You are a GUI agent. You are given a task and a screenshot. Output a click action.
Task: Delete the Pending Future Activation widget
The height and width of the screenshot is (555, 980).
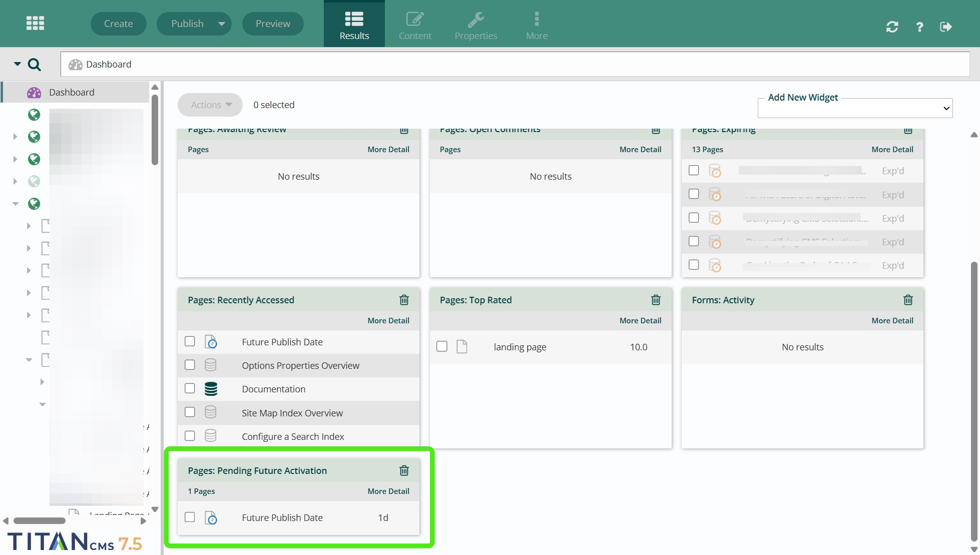click(404, 470)
